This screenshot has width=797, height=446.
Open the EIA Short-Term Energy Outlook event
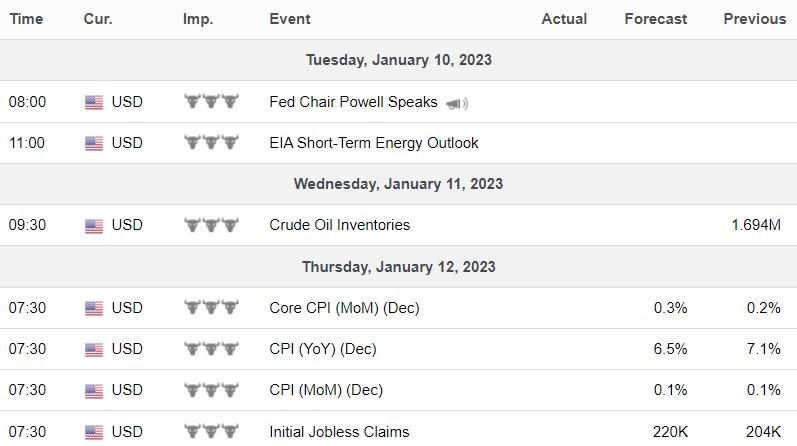tap(374, 143)
